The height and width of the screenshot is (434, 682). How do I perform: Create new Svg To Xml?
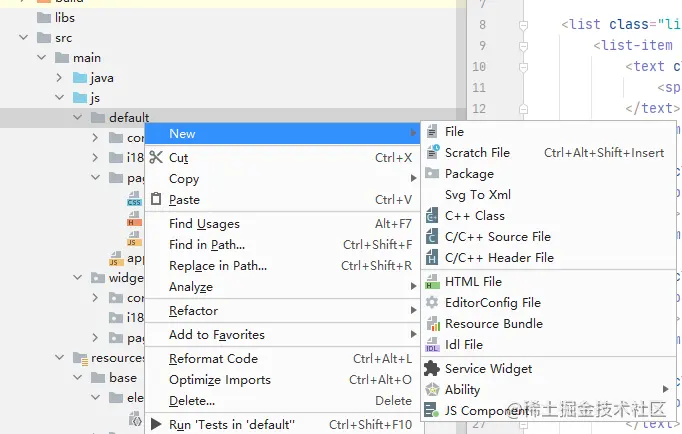tap(548, 194)
